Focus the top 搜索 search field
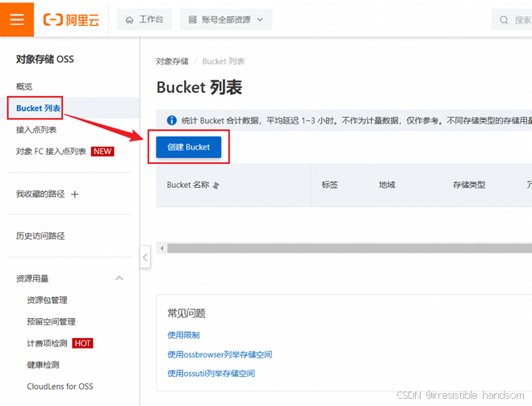 tap(513, 19)
